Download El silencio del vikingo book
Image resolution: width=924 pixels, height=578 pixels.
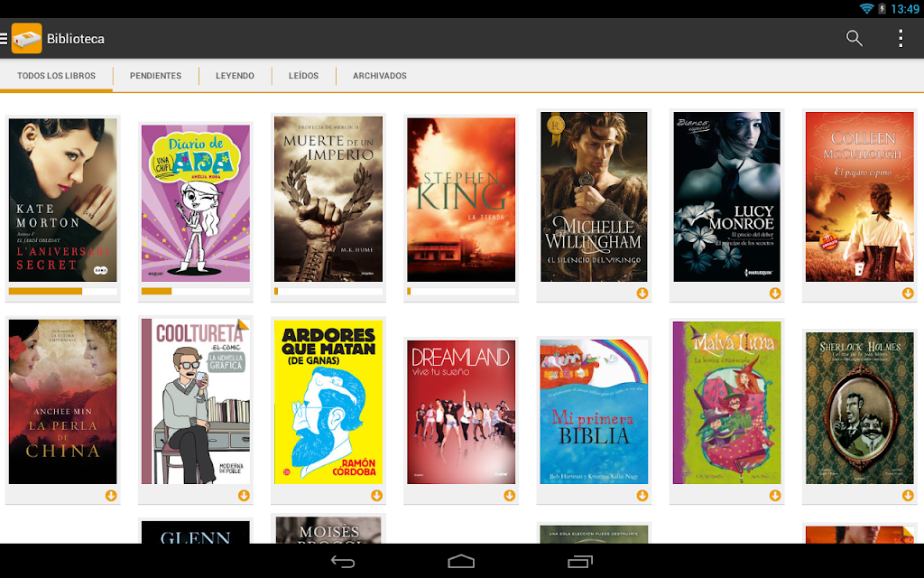point(642,294)
